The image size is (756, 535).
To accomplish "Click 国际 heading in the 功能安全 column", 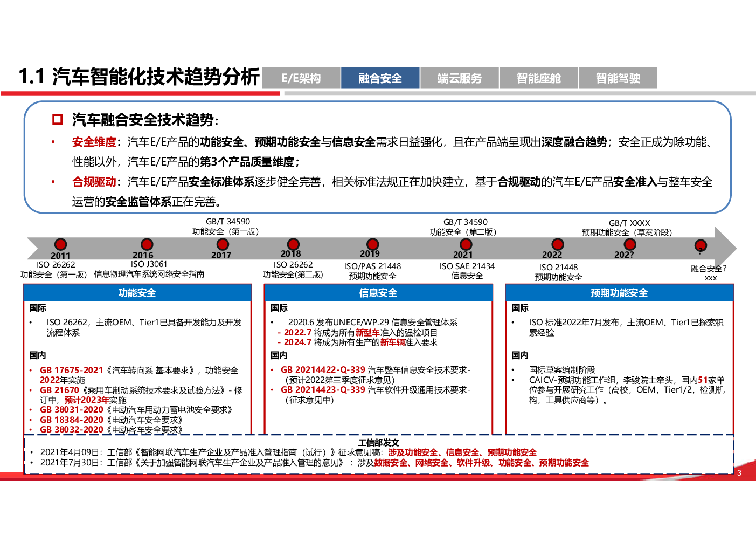I will pos(38,307).
